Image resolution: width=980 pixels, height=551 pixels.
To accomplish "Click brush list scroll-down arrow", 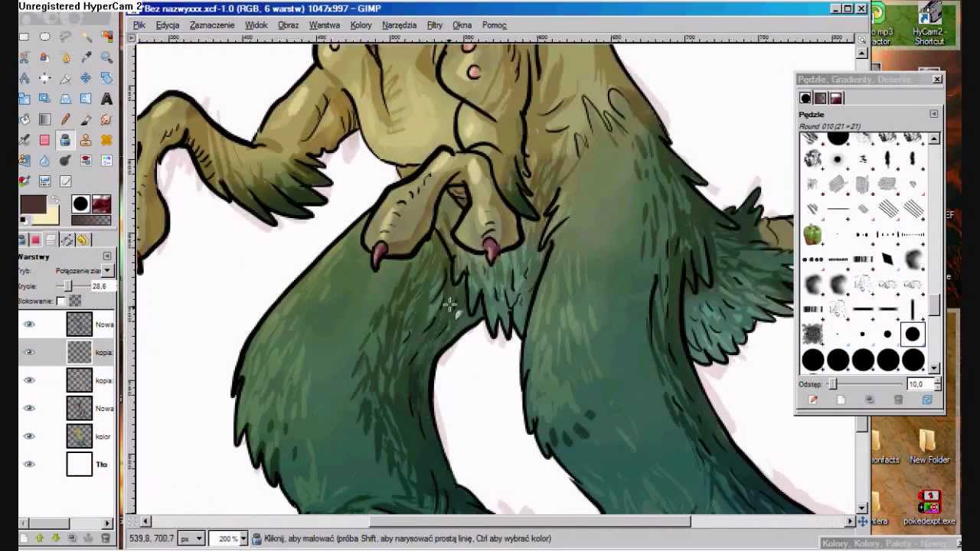I will click(x=934, y=368).
